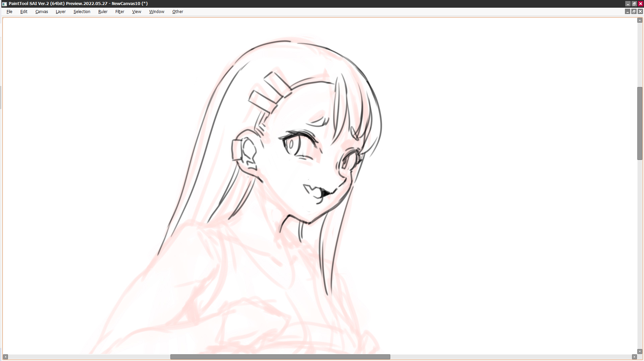Open the View menu

tap(137, 12)
